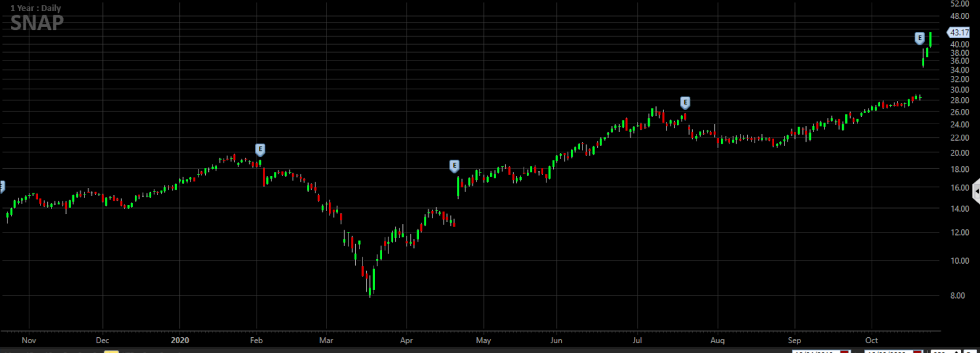Click the October earnings marker near 43.17
Image resolution: width=980 pixels, height=353 pixels.
click(919, 39)
